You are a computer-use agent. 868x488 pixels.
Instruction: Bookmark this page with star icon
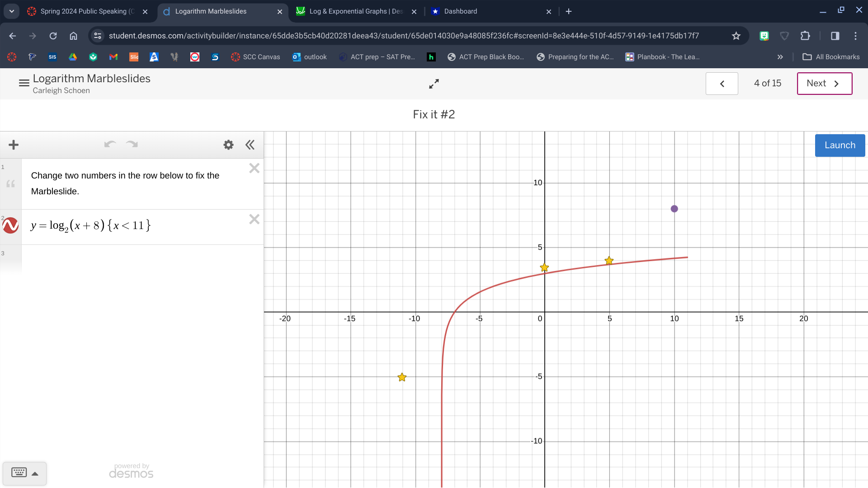[x=736, y=36]
